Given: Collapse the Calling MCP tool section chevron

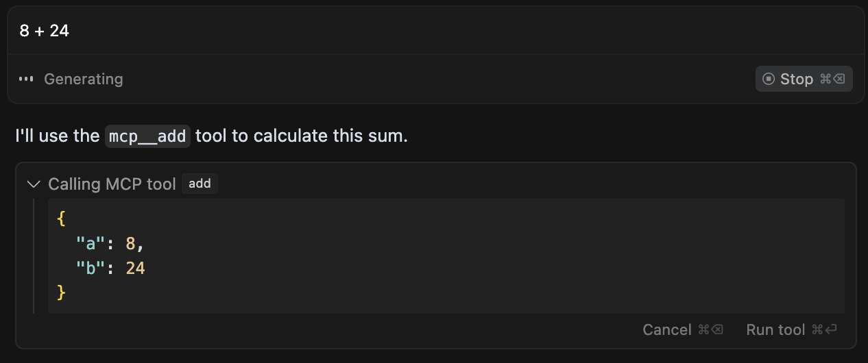Looking at the screenshot, I should (33, 184).
